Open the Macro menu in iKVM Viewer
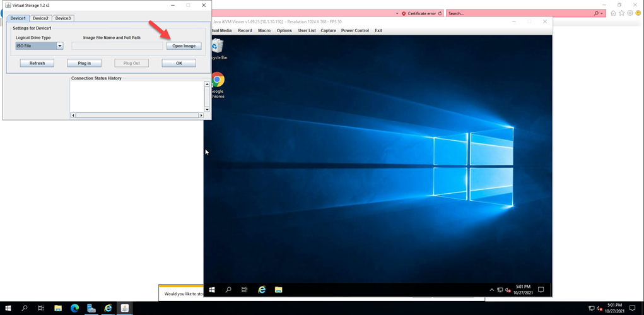This screenshot has width=644, height=315. tap(264, 30)
